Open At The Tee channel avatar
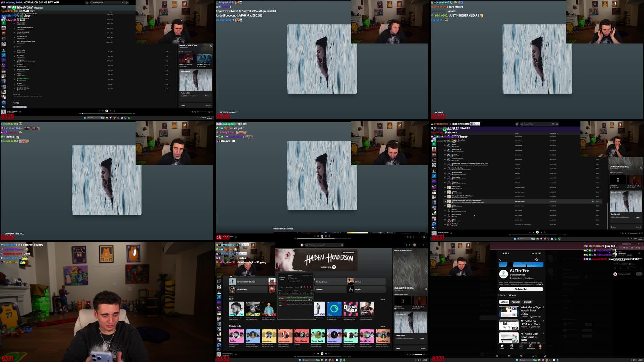The width and height of the screenshot is (644, 362). tap(503, 274)
